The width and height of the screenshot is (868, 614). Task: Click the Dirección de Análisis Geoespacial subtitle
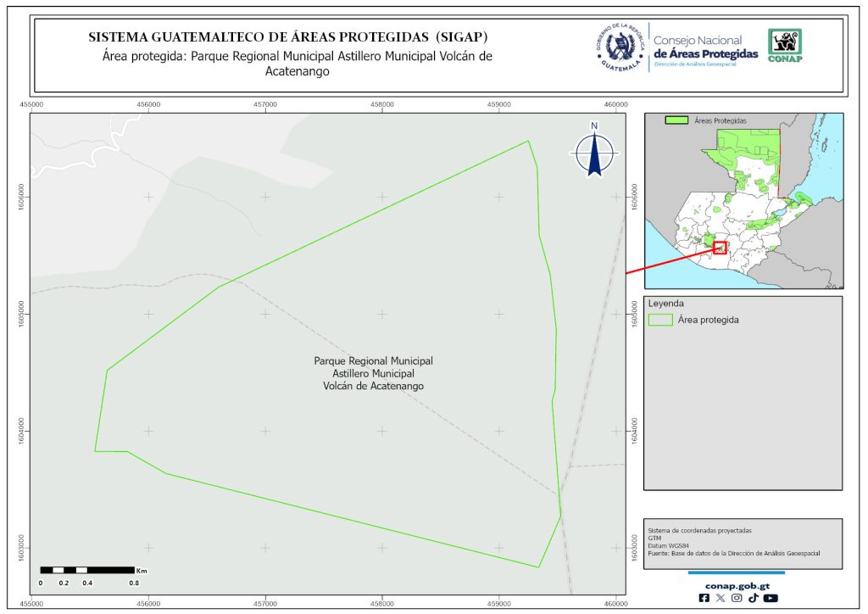(704, 65)
